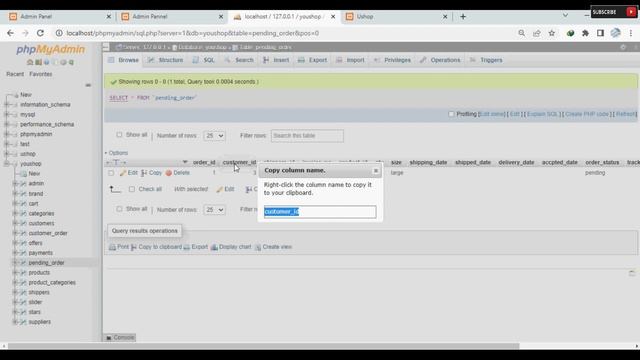Image resolution: width=640 pixels, height=360 pixels.
Task: Open a new browser tab
Action: [463, 17]
